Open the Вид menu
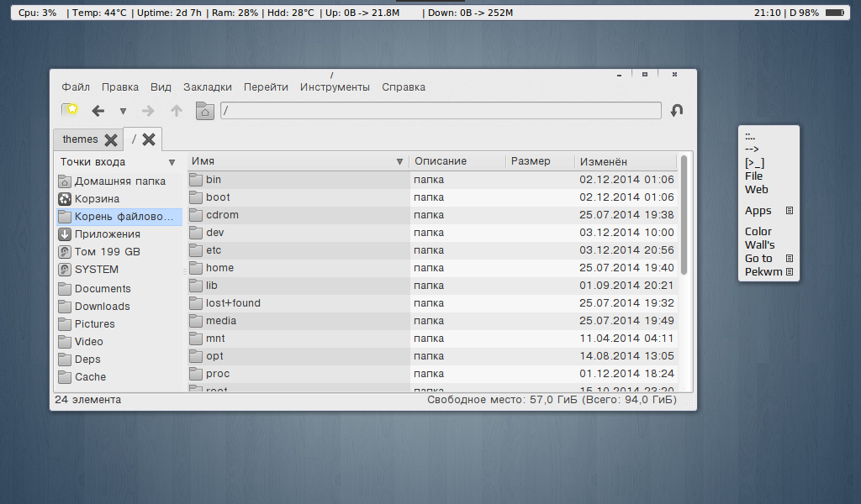 [161, 87]
